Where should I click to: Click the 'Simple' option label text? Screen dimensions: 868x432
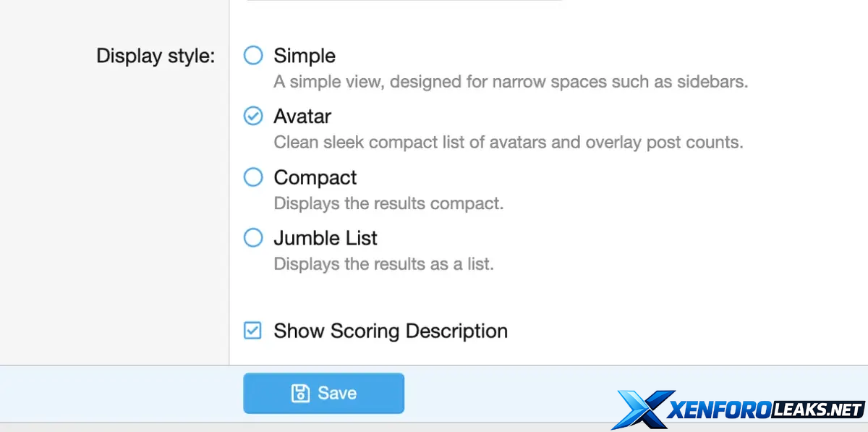305,56
